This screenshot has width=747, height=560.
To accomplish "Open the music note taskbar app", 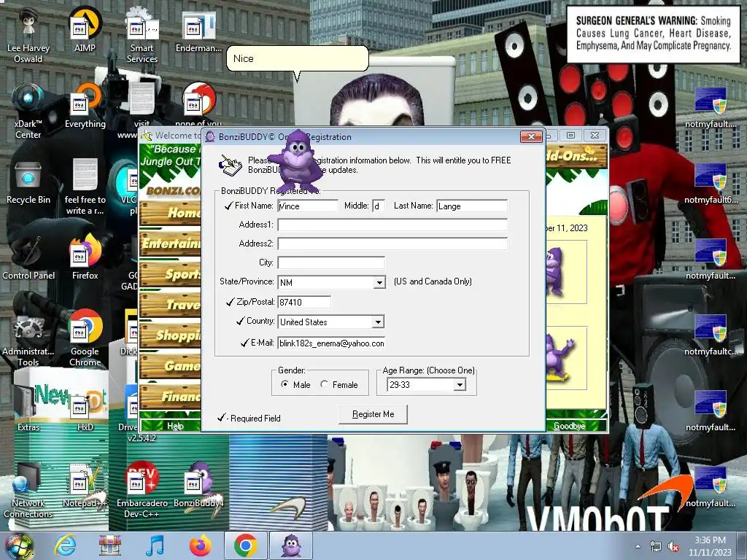I will [155, 545].
